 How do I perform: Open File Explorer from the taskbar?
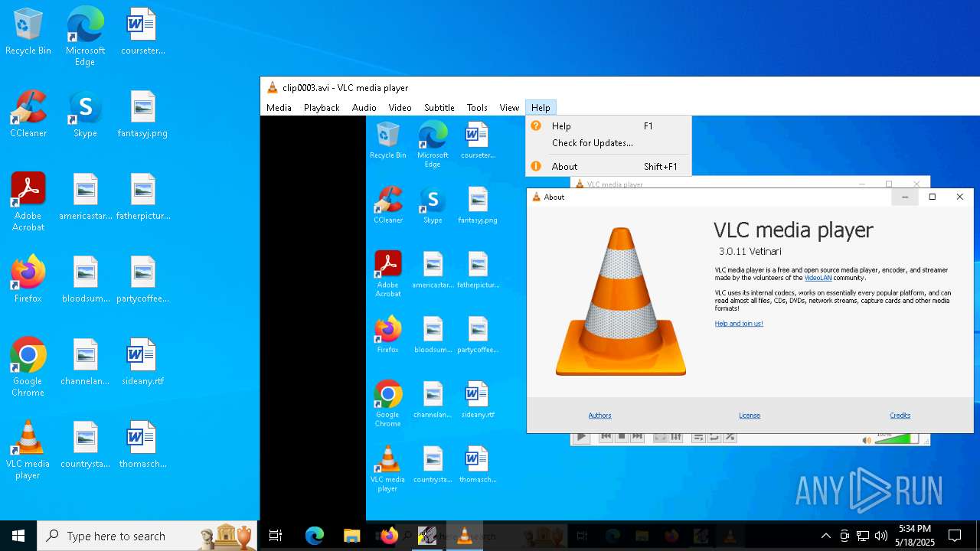coord(351,536)
